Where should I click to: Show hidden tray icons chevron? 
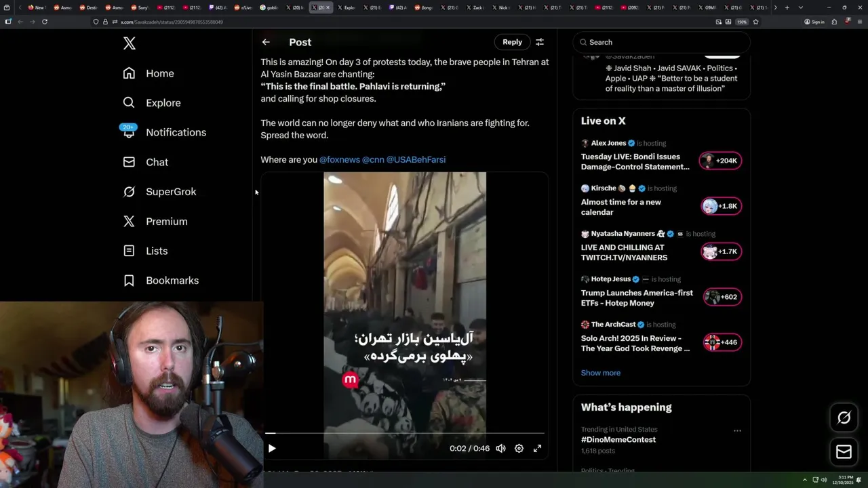coord(805,480)
